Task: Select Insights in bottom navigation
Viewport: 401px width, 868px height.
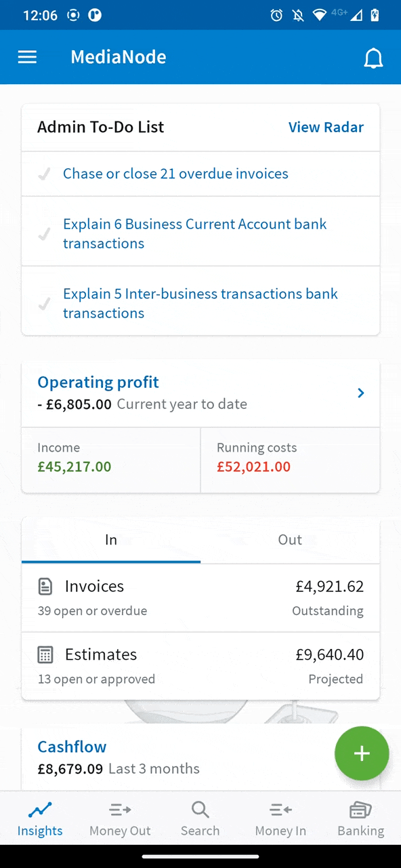Action: coord(40,818)
